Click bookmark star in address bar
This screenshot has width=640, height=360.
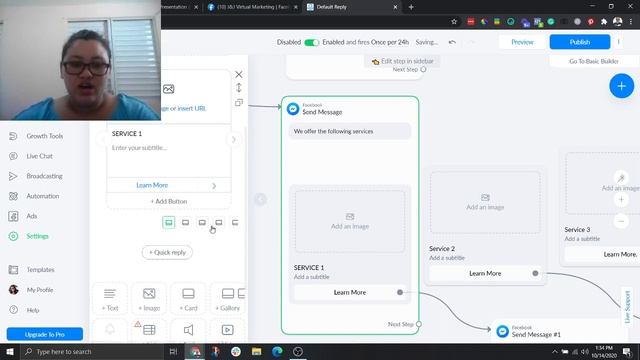click(x=454, y=22)
